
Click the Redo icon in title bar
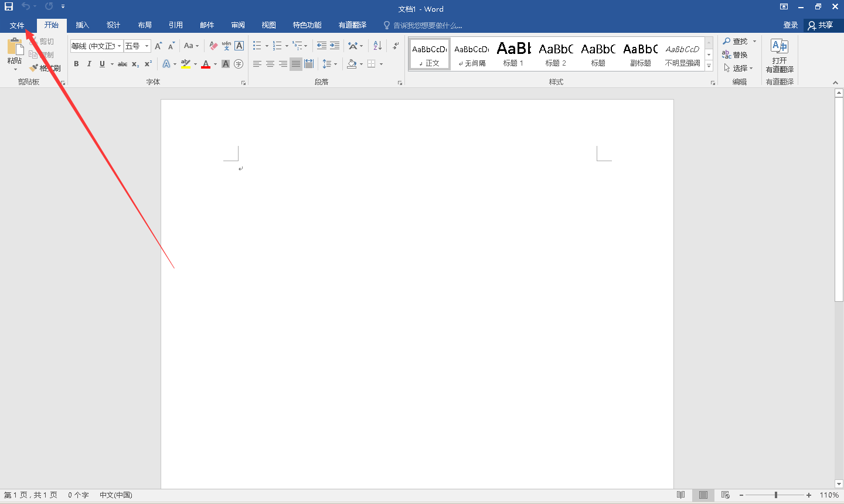[49, 6]
